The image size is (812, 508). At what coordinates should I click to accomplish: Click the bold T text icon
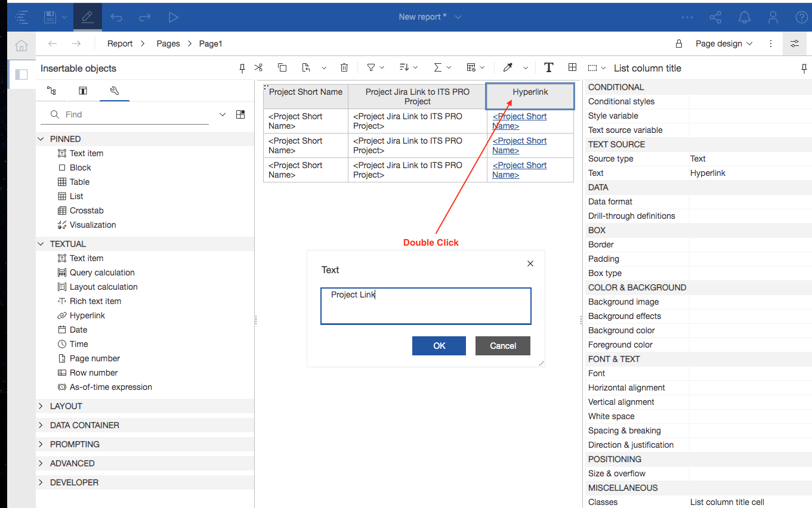tap(549, 68)
